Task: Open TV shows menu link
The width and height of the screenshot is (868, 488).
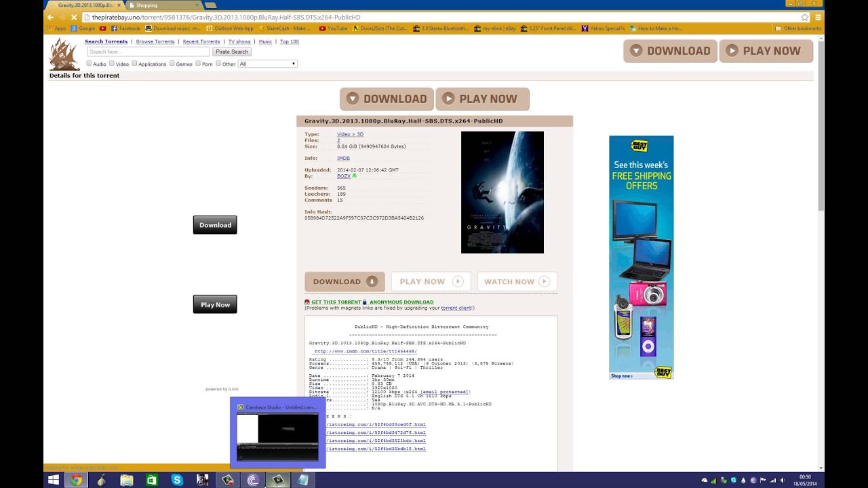Action: [x=239, y=41]
